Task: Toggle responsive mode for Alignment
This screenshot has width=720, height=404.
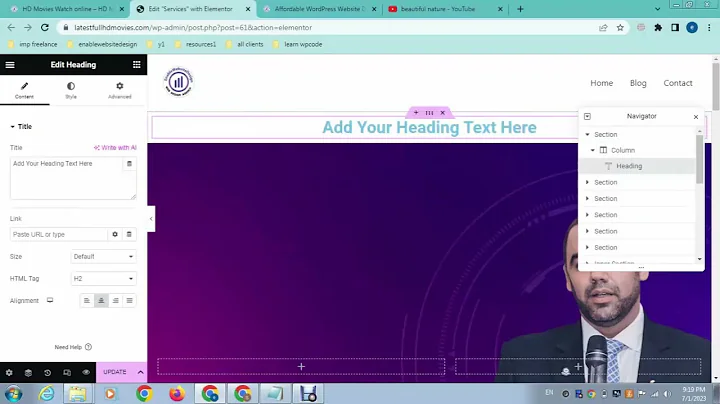Action: coord(50,300)
